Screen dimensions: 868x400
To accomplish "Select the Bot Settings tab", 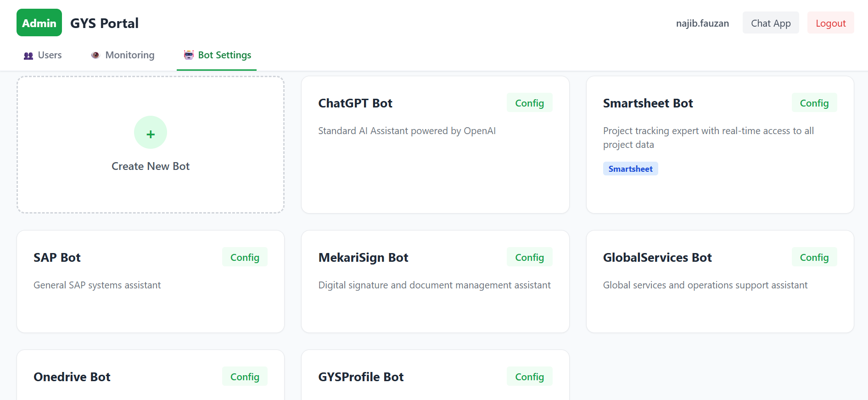I will pyautogui.click(x=217, y=56).
